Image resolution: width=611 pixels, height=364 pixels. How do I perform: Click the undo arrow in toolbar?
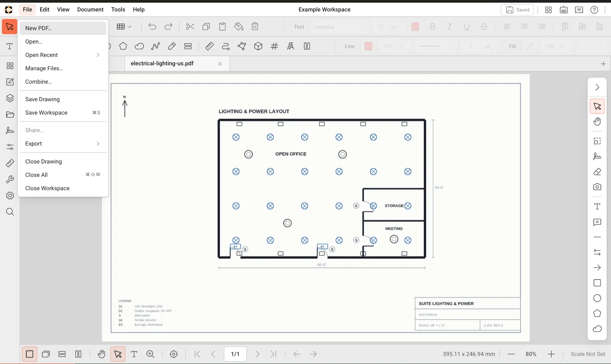(152, 27)
